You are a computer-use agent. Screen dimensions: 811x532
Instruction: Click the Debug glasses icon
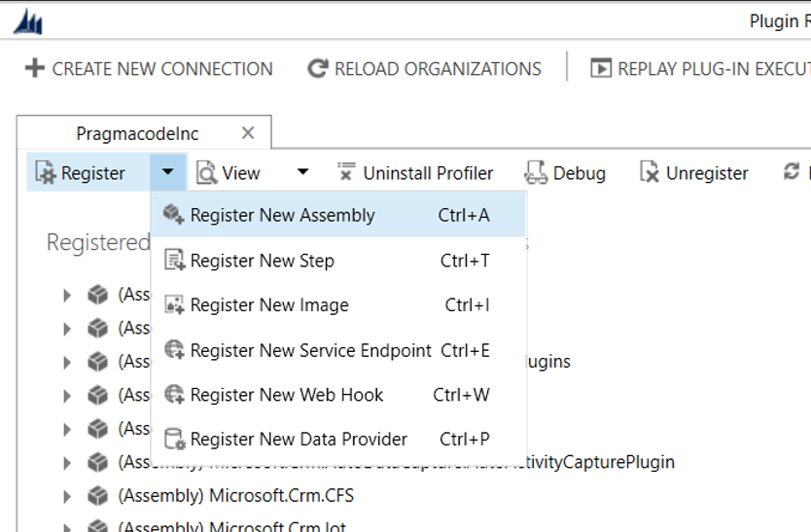[536, 172]
